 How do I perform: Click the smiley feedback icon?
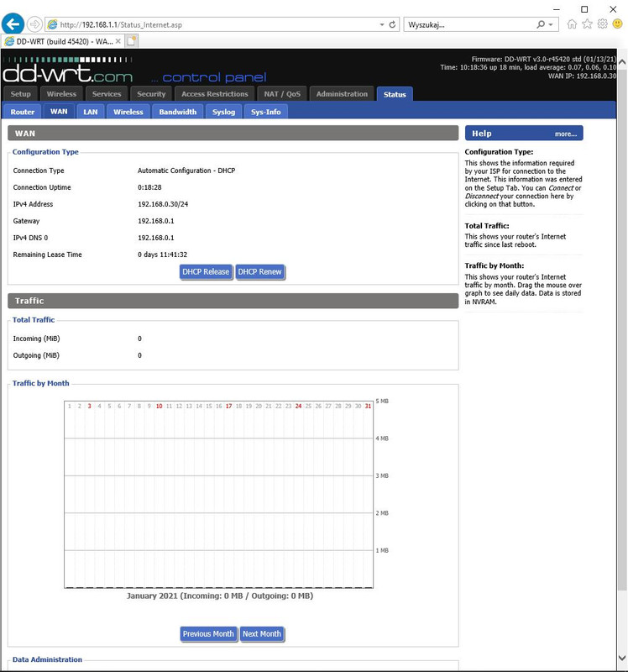click(617, 24)
